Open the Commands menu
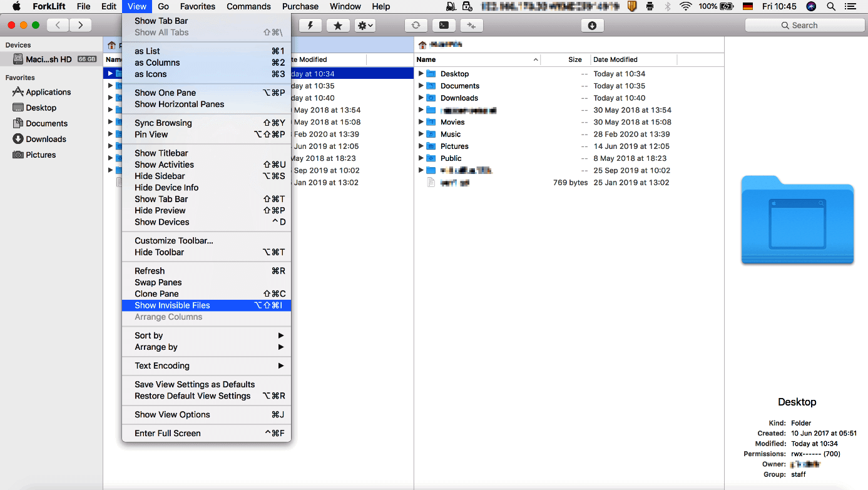The image size is (868, 490). [x=248, y=6]
